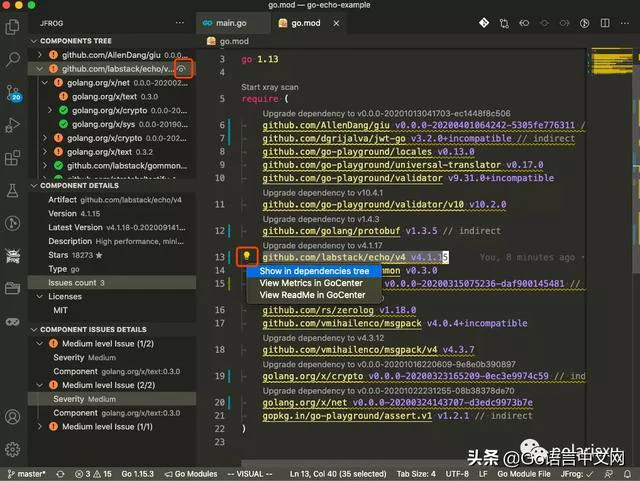Collapse the COMPONENTS TREE section
The height and width of the screenshot is (481, 640).
point(34,41)
